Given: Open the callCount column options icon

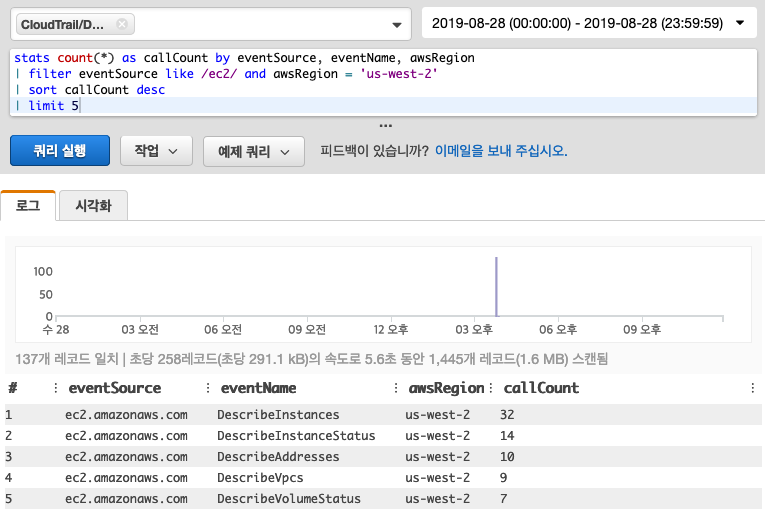Looking at the screenshot, I should coord(753,388).
